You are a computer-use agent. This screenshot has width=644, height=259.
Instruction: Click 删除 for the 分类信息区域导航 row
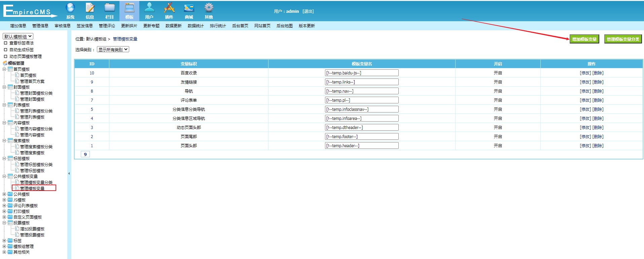598,118
